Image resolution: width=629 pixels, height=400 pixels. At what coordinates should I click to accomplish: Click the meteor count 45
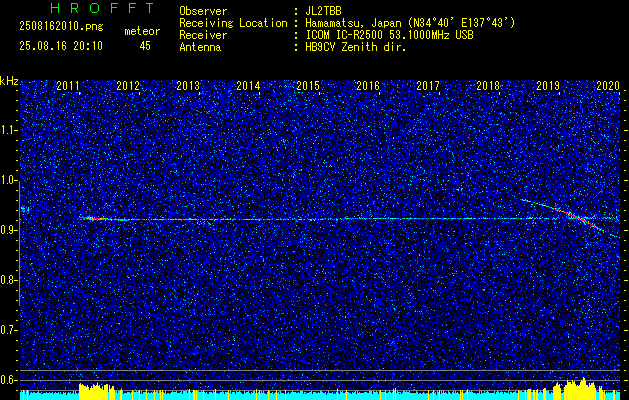pos(145,46)
